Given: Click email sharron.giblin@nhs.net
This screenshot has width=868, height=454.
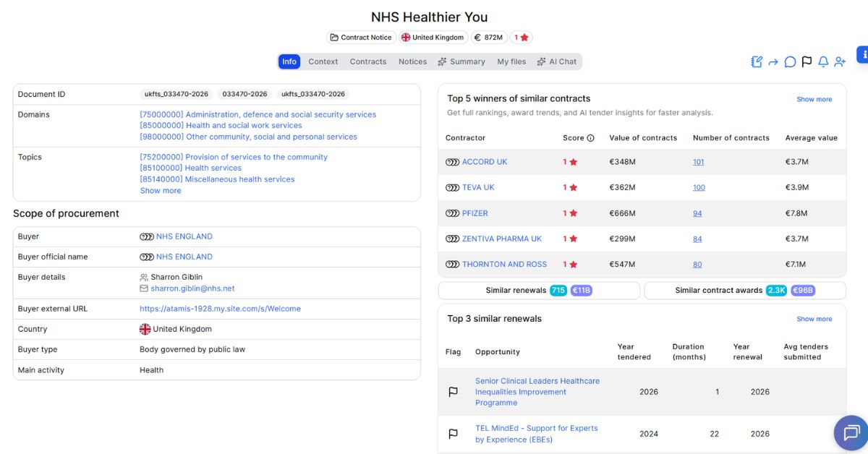Looking at the screenshot, I should click(192, 288).
